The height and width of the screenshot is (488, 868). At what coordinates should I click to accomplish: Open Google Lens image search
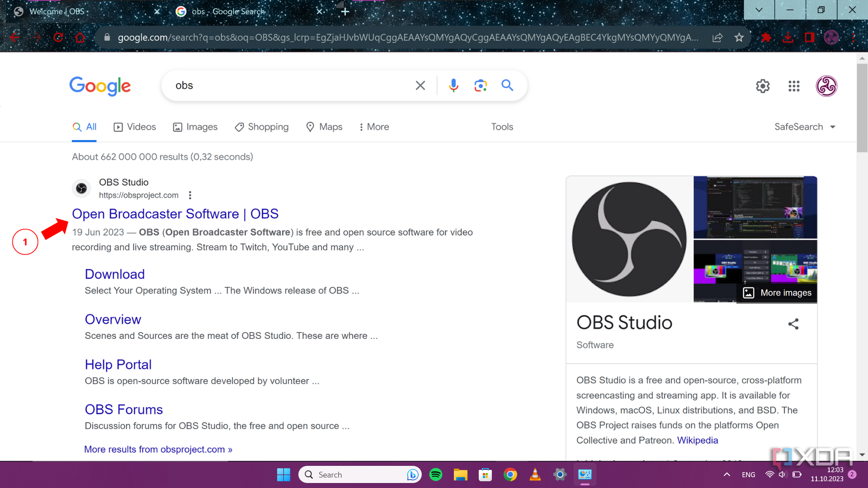[480, 85]
